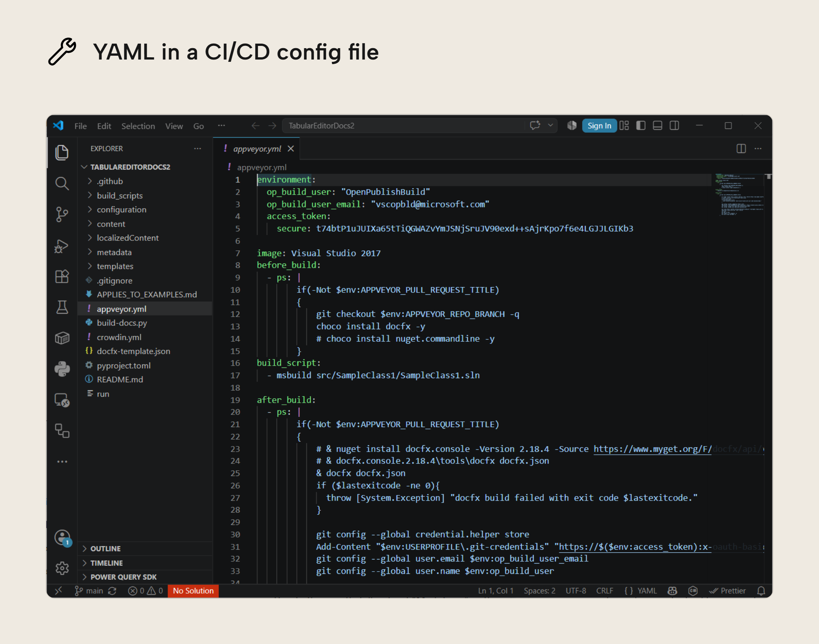
Task: Open build-docs.py in the explorer
Action: click(145, 323)
